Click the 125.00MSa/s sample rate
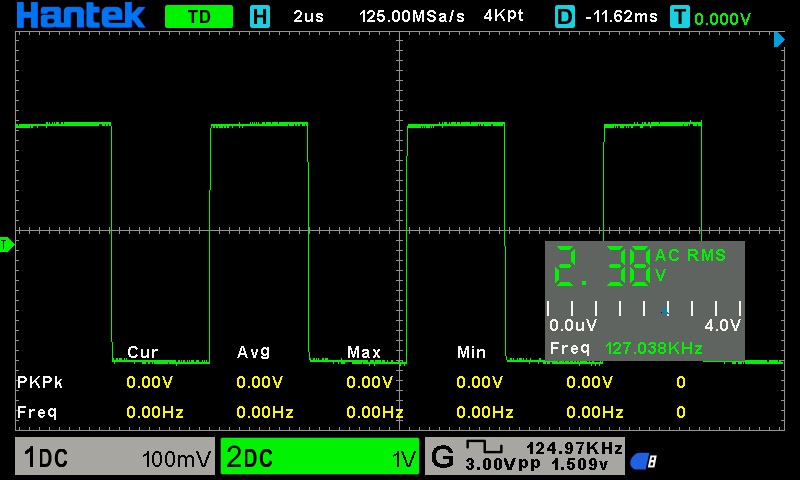Image resolution: width=800 pixels, height=480 pixels. 412,17
